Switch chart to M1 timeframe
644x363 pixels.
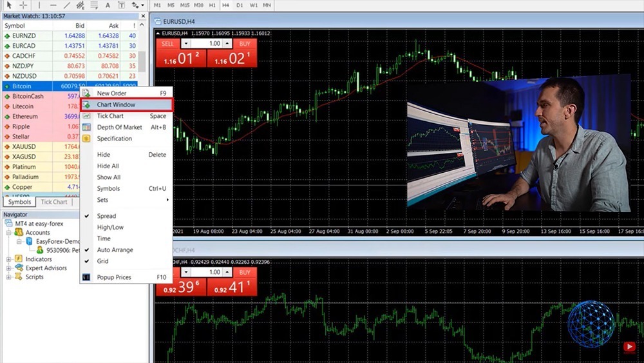(x=157, y=5)
